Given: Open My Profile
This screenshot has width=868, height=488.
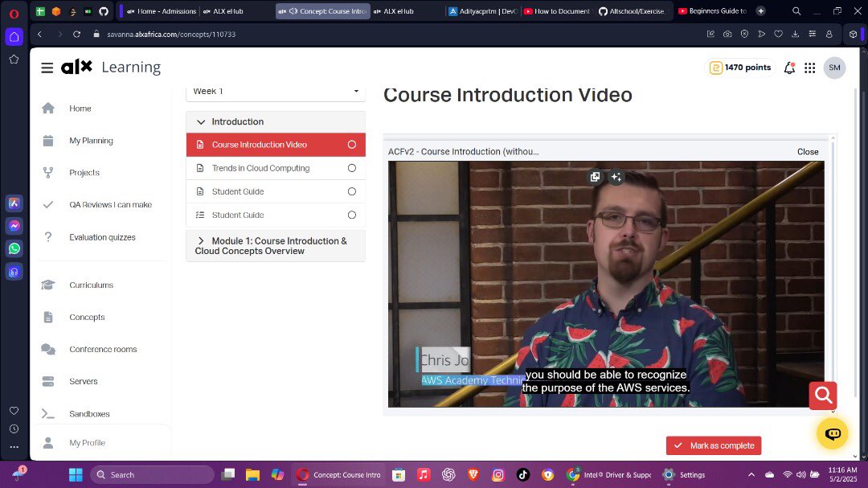Looking at the screenshot, I should coord(87,443).
